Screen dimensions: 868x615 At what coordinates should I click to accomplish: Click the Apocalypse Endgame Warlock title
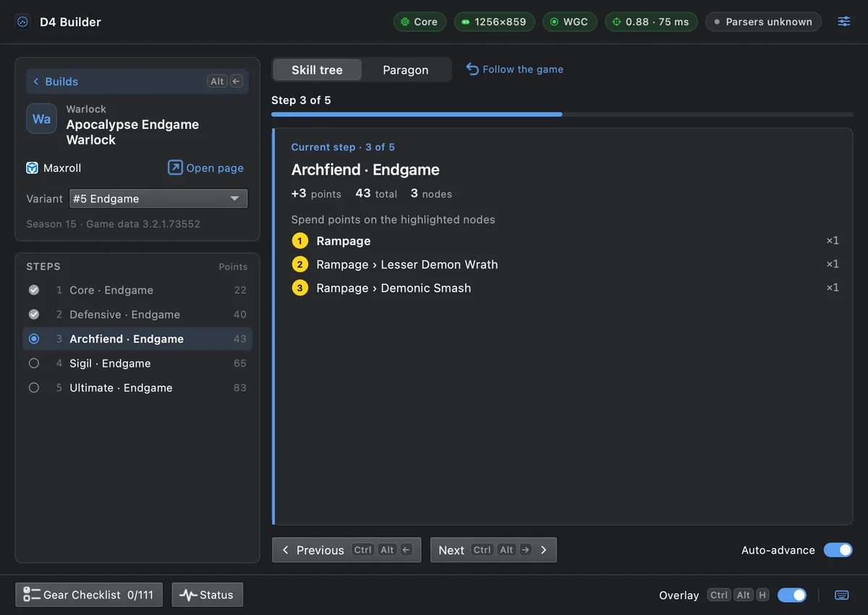pyautogui.click(x=132, y=132)
